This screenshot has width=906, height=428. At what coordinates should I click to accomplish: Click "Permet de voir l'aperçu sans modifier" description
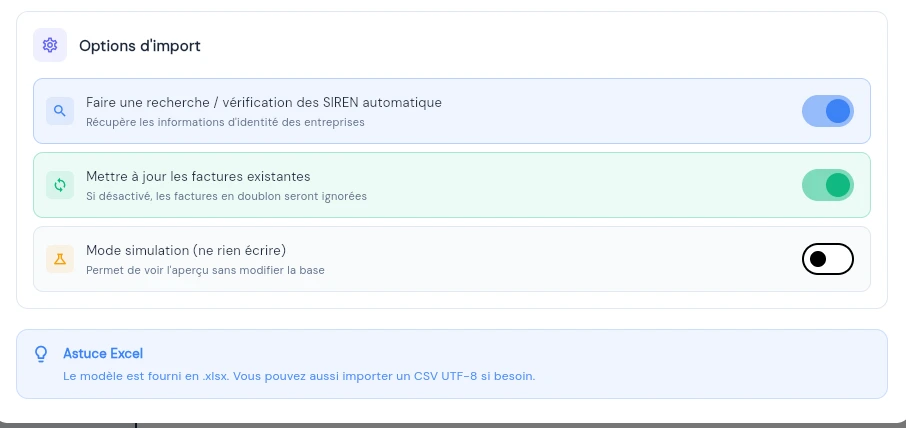coord(205,270)
